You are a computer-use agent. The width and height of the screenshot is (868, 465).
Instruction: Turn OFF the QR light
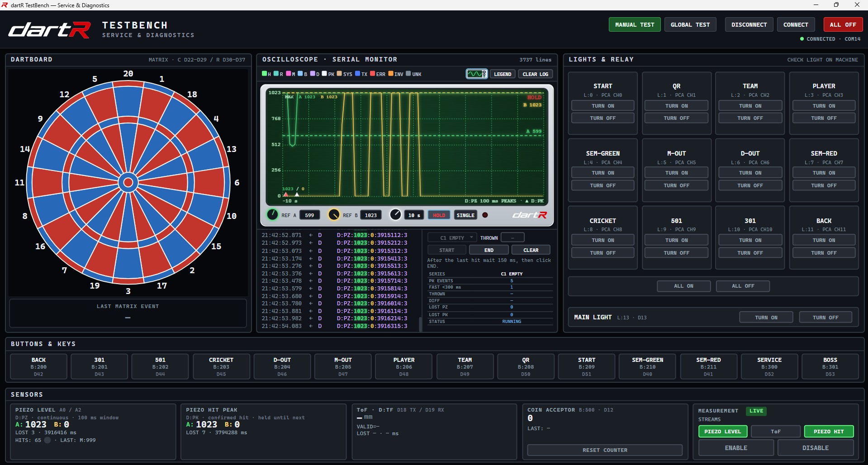[x=676, y=118]
